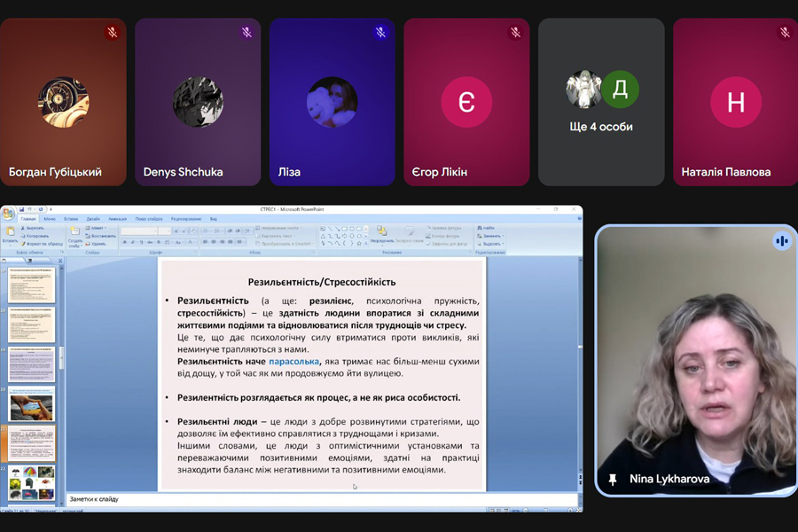798x532 pixels.
Task: Switch to the Рецензирование ribbon tab
Action: click(186, 219)
